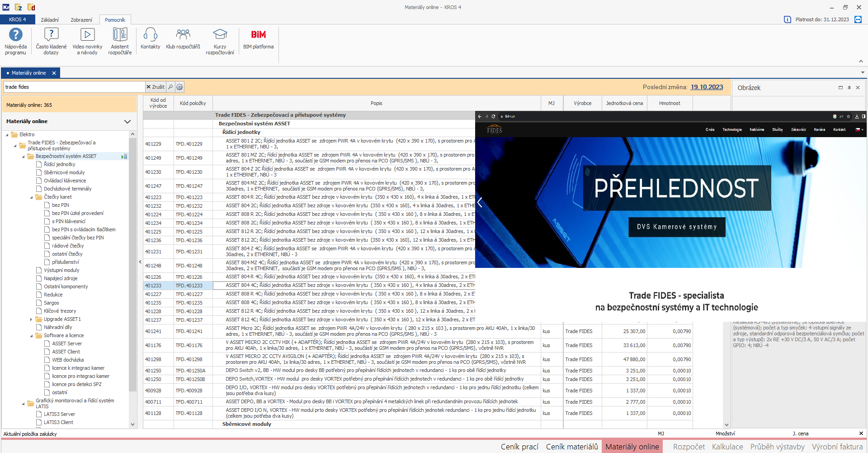Screen dimensions: 868x453
Task: Open Video novinky a návody
Action: coord(87,41)
